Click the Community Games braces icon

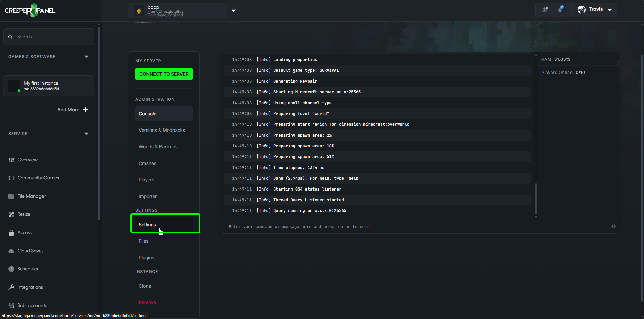pos(11,178)
